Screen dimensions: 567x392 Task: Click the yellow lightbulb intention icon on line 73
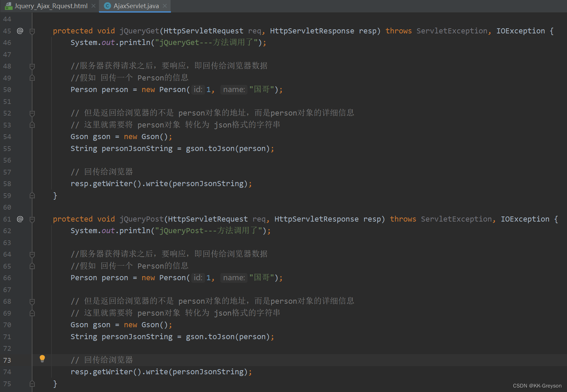click(x=42, y=358)
